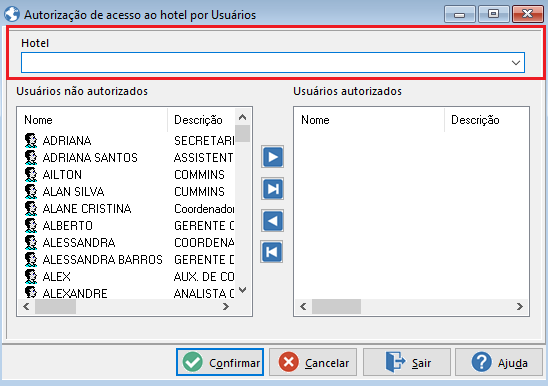Click the user icon beside ALBERTO
548x386 pixels.
pyautogui.click(x=31, y=226)
